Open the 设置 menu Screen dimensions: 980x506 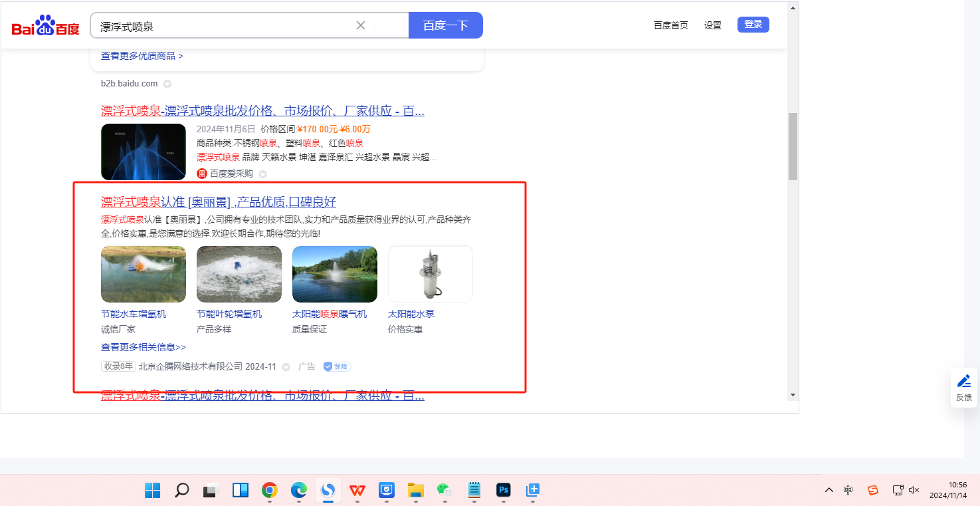pyautogui.click(x=713, y=25)
